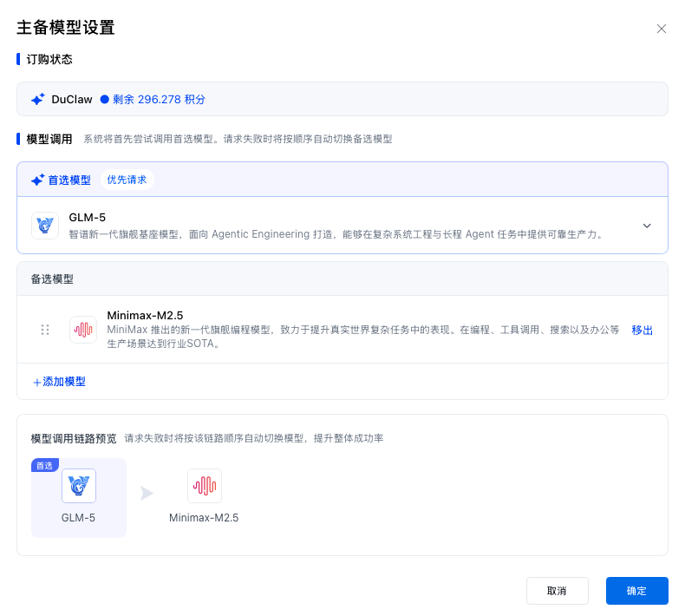This screenshot has width=685, height=616.
Task: Click the DuClaw sparkle icon
Action: click(x=38, y=100)
